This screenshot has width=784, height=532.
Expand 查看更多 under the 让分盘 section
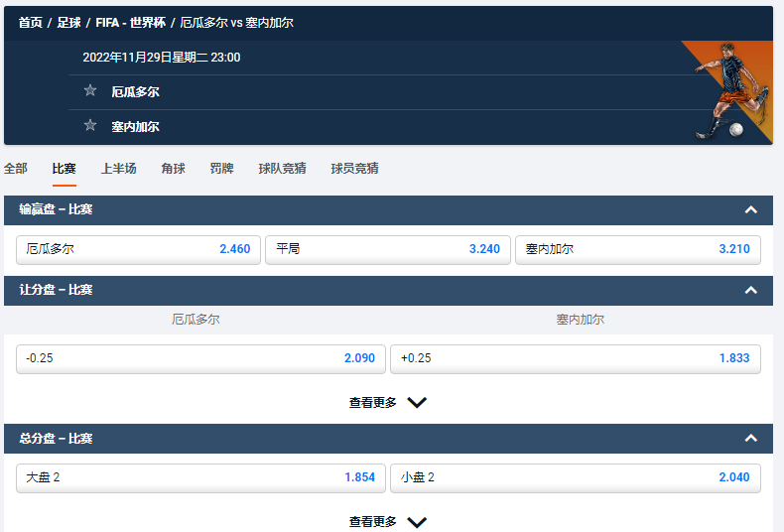(x=387, y=403)
